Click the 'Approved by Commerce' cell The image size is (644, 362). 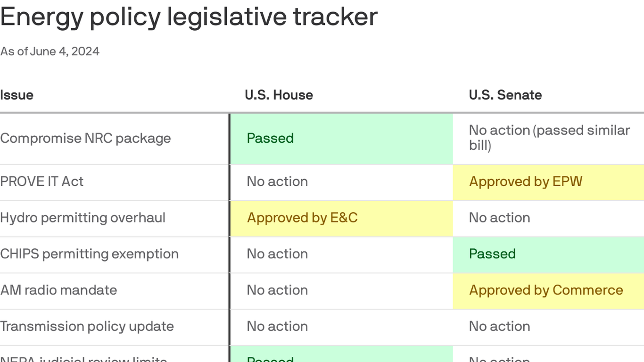[x=546, y=290]
